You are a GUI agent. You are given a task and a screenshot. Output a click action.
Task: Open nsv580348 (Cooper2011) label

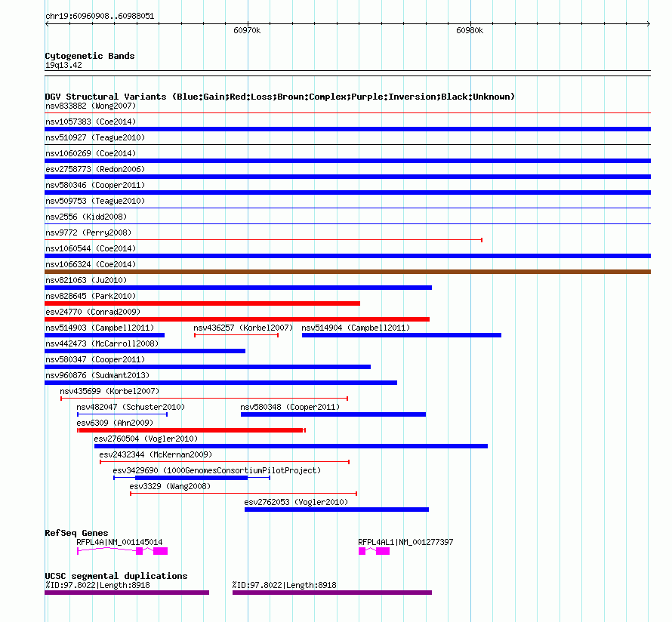[290, 407]
